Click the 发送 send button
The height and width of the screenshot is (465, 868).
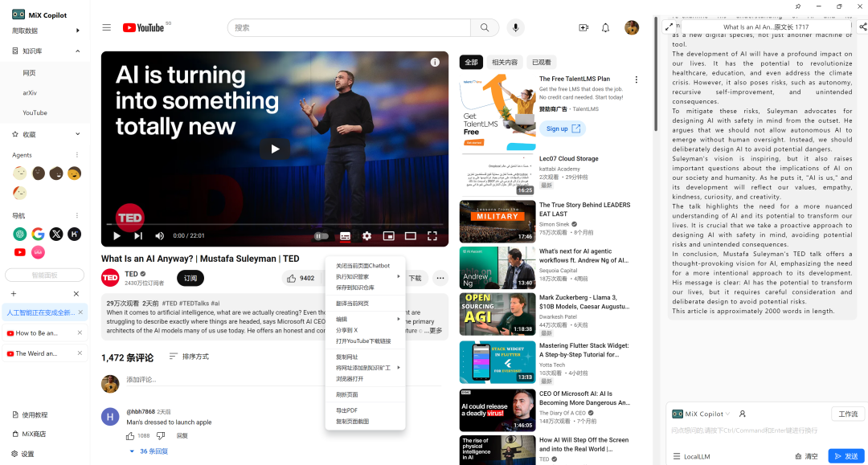(846, 456)
